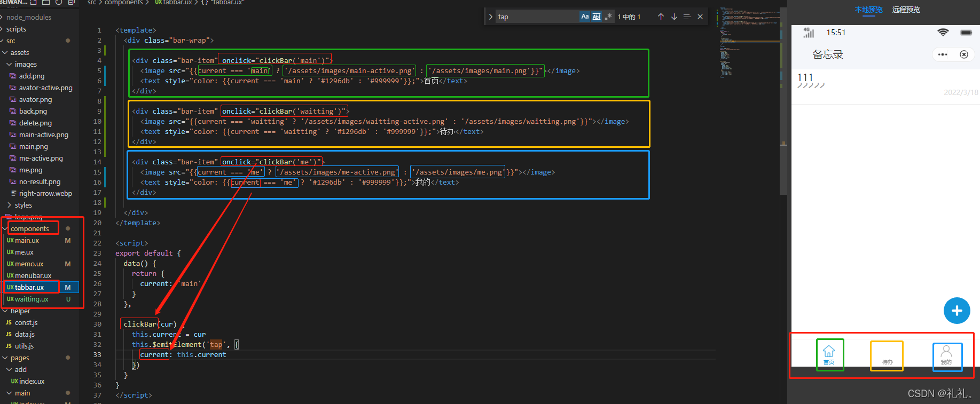The image size is (980, 404).
Task: Toggle Use Regular Expression in find widget
Action: pyautogui.click(x=608, y=17)
